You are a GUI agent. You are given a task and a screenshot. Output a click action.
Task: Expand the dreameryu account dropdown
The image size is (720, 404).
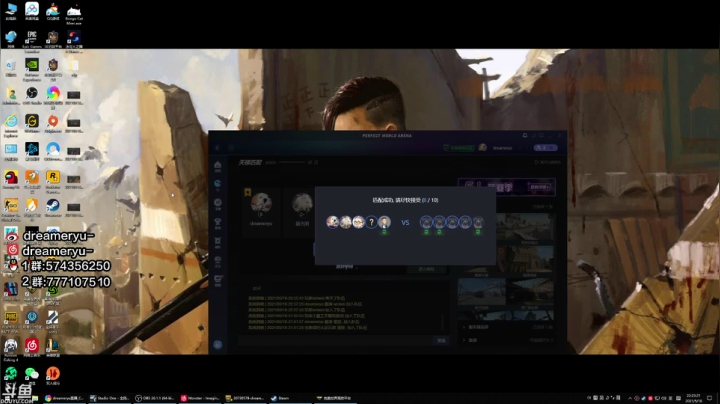(520, 148)
